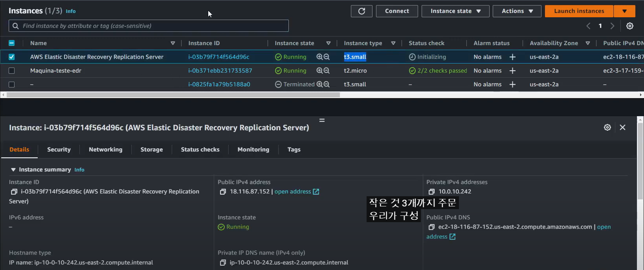This screenshot has width=644, height=270.
Task: Switch to the Monitoring tab
Action: point(253,150)
